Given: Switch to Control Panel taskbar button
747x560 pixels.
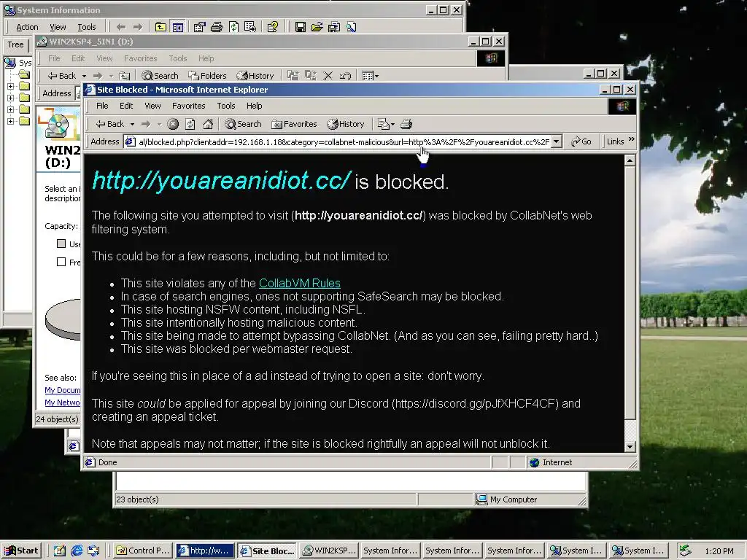Looking at the screenshot, I should click(x=142, y=551).
